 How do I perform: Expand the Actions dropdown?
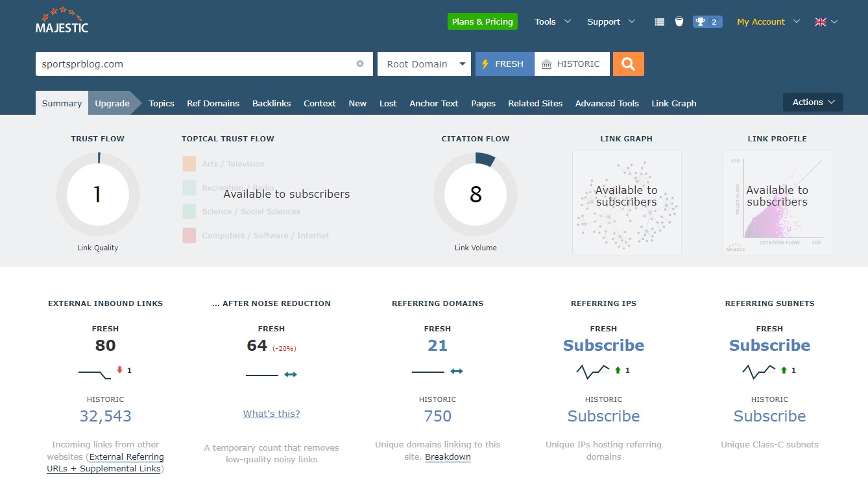pyautogui.click(x=813, y=102)
